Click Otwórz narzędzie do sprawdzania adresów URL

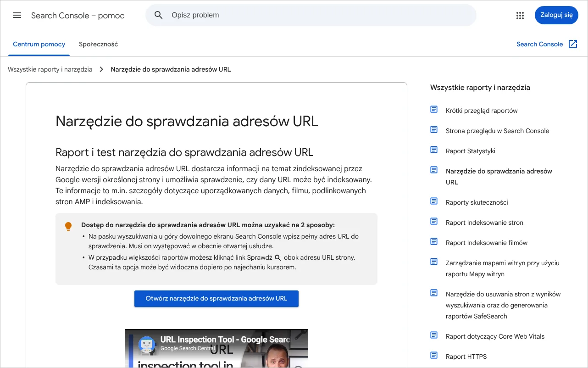click(x=216, y=299)
